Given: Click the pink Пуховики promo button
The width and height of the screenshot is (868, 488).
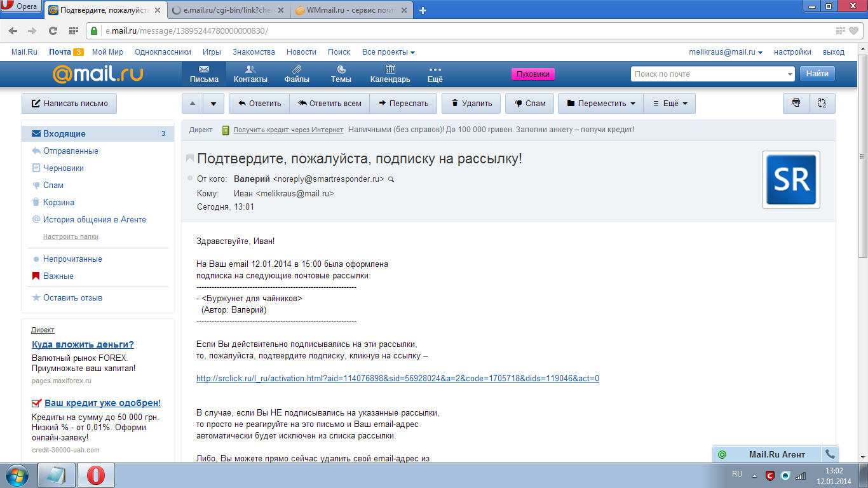Looking at the screenshot, I should (533, 74).
